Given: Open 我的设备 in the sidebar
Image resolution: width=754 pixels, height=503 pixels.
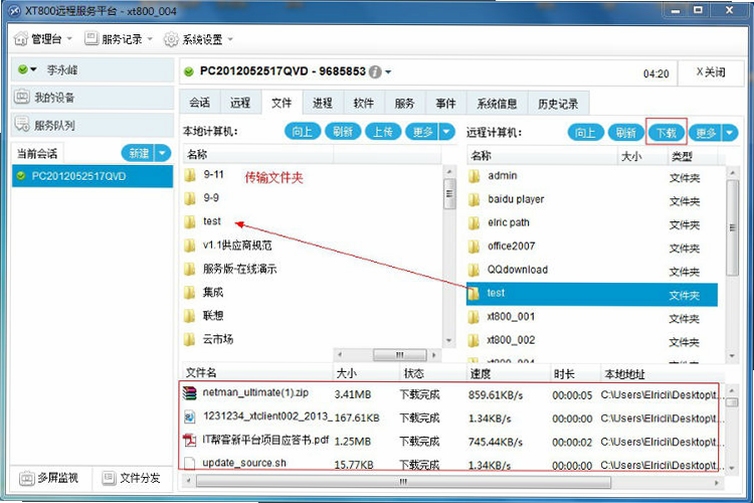Looking at the screenshot, I should click(92, 98).
